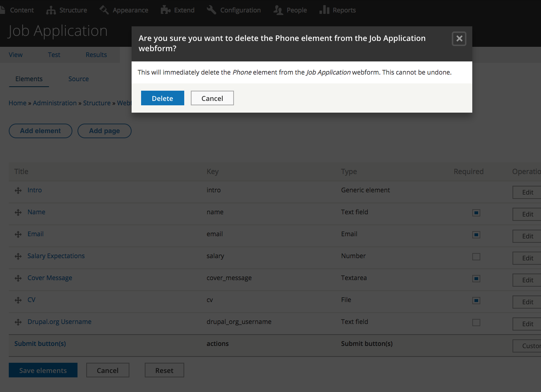Click the drag handle beside Email element
541x392 pixels.
pyautogui.click(x=18, y=234)
